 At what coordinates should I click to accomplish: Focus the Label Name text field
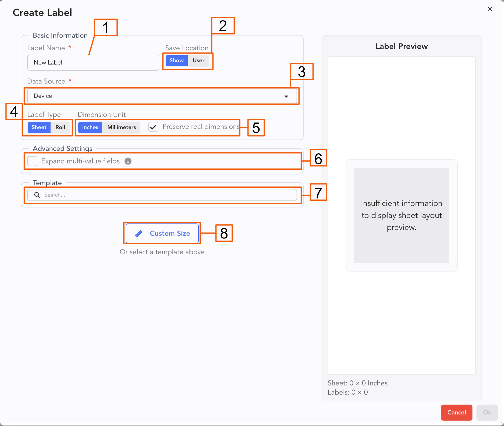click(x=93, y=63)
